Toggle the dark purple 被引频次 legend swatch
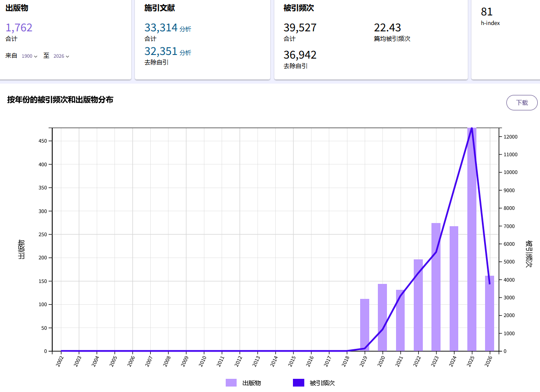 (x=298, y=383)
